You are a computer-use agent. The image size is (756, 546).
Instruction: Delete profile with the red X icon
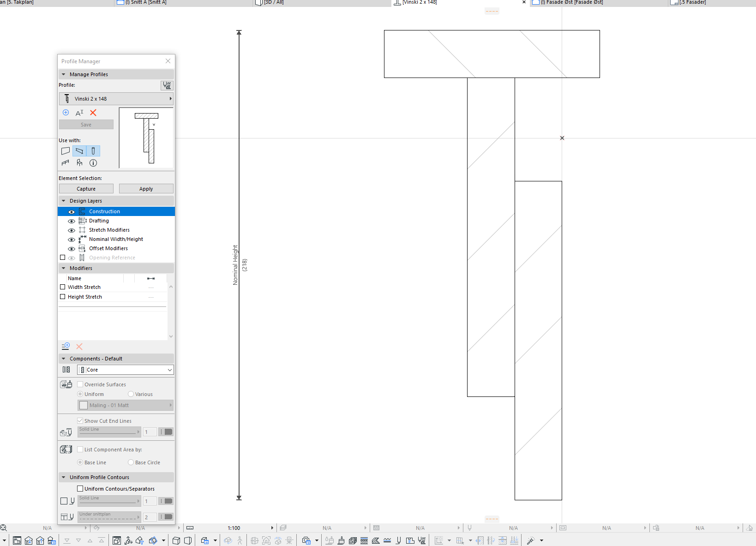93,113
